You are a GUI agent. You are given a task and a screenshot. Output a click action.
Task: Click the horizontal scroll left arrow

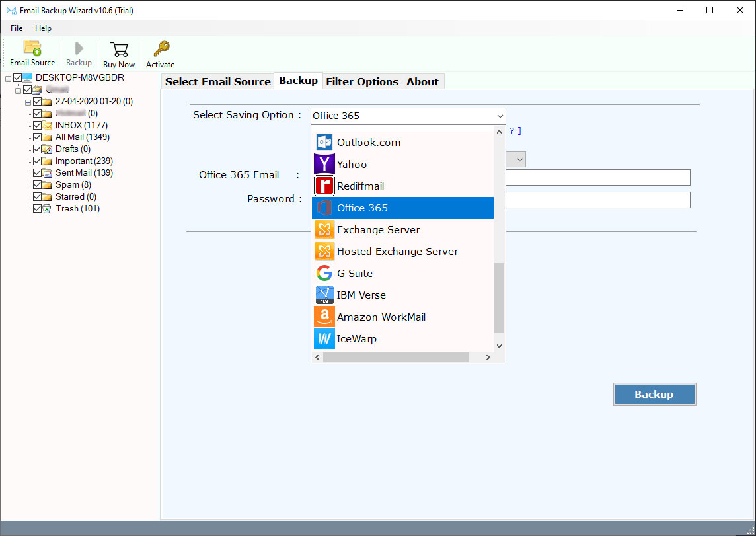317,357
